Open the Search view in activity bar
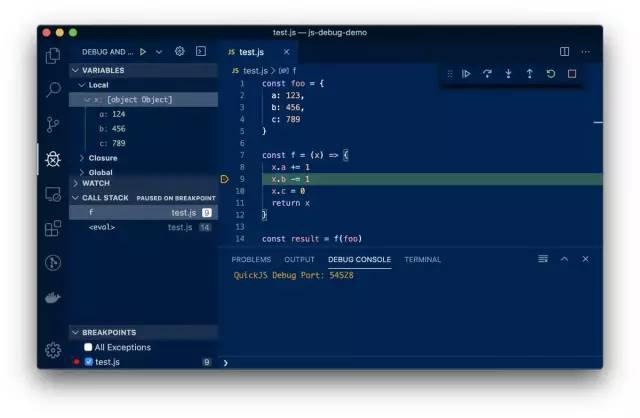The image size is (640, 418). (53, 90)
